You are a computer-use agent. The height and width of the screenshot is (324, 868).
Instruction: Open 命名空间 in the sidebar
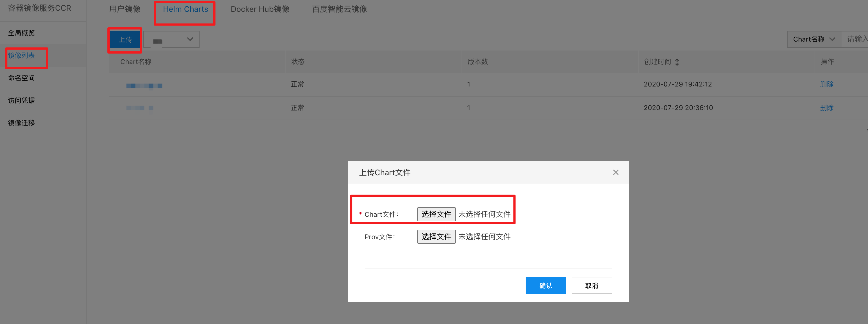click(x=21, y=78)
